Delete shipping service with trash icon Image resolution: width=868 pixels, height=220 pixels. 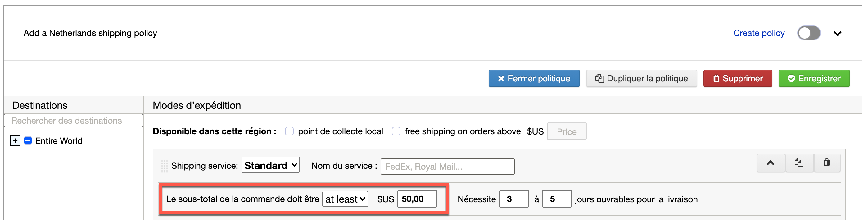tap(826, 163)
